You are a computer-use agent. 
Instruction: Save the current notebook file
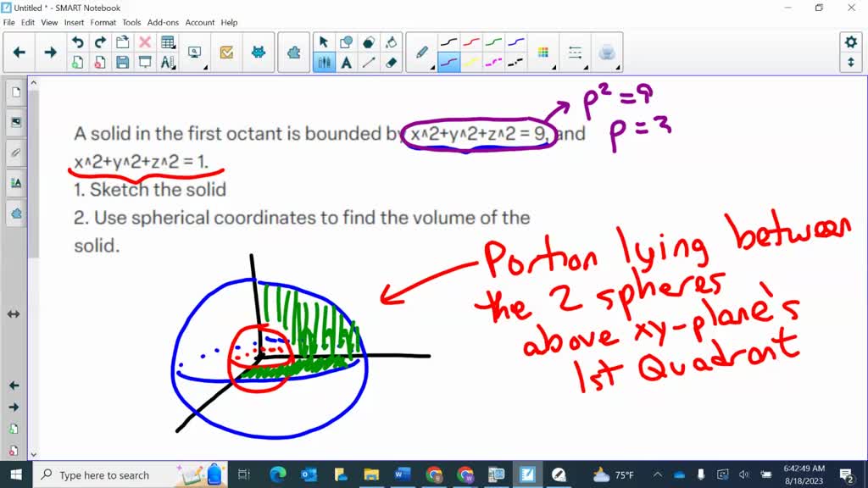point(124,61)
